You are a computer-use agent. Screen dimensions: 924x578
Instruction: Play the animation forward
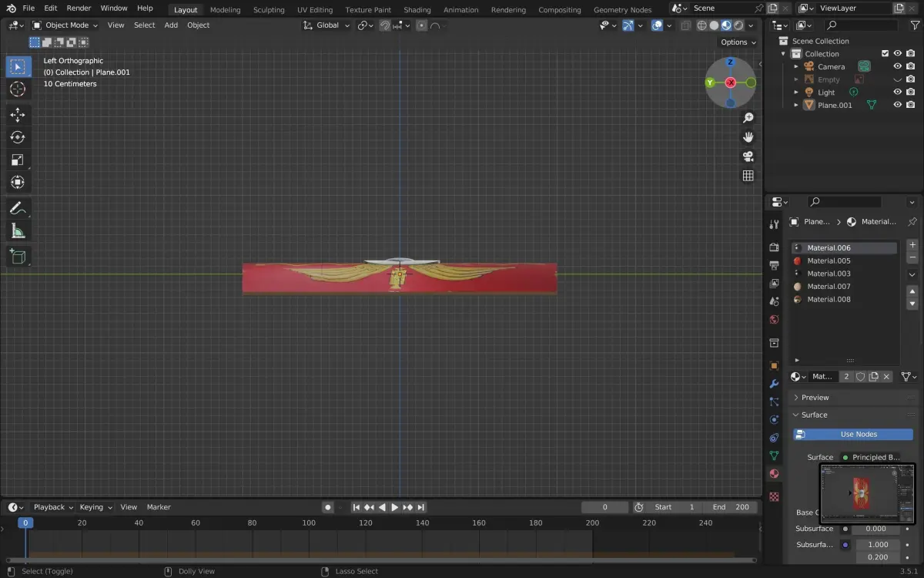[395, 507]
